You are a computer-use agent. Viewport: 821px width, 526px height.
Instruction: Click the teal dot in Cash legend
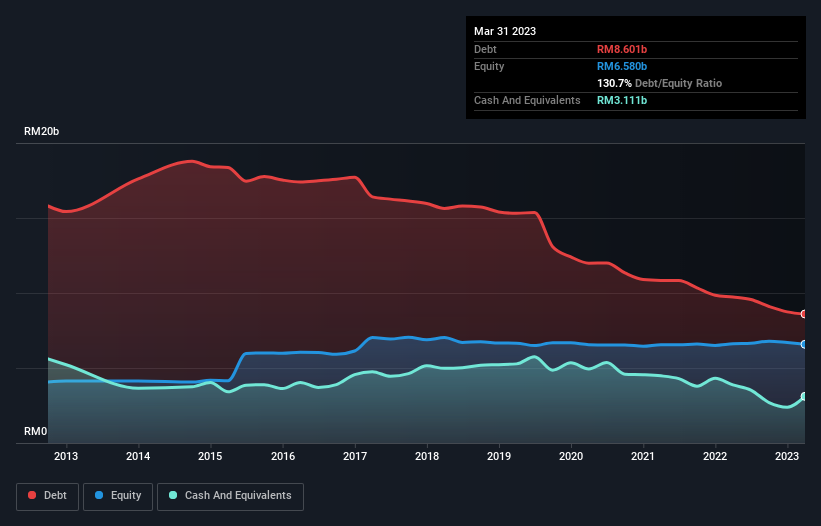coord(173,495)
